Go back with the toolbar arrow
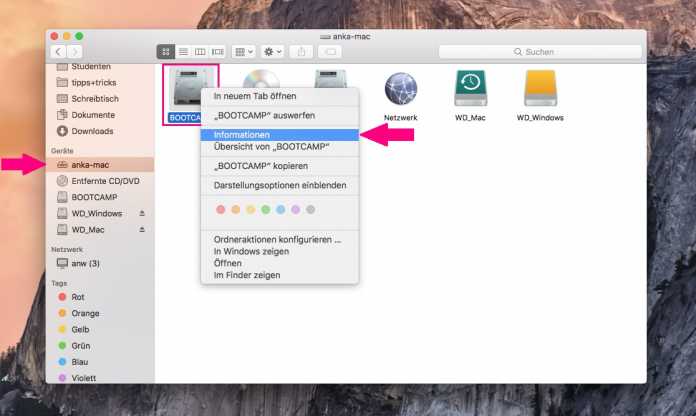The image size is (696, 416). [58, 51]
